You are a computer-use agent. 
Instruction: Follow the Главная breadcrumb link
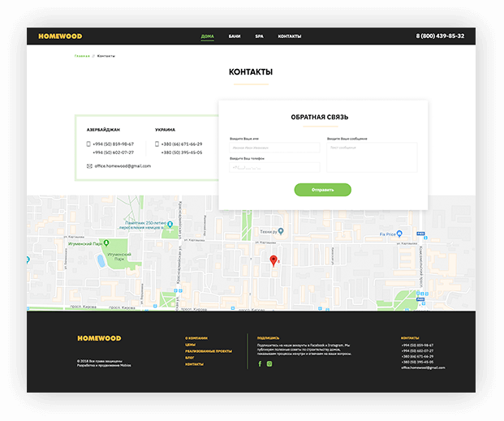(82, 56)
